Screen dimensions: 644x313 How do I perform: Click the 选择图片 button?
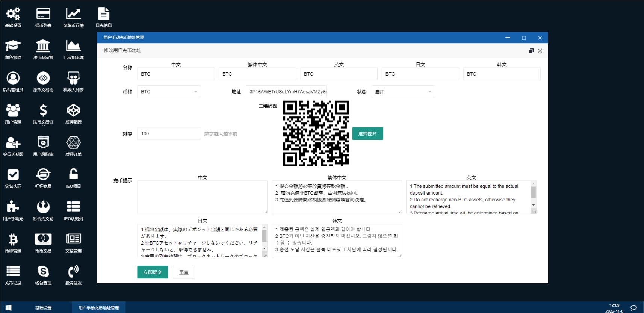click(367, 133)
